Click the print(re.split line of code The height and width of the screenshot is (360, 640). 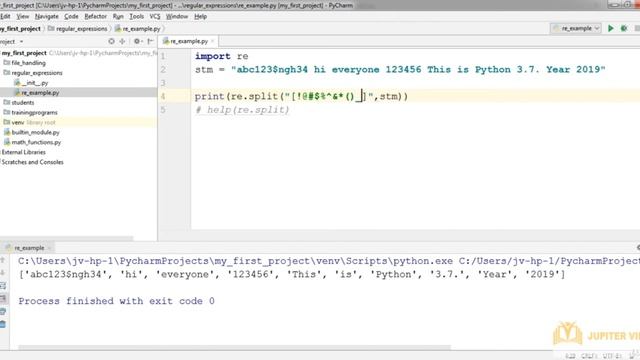point(301,97)
